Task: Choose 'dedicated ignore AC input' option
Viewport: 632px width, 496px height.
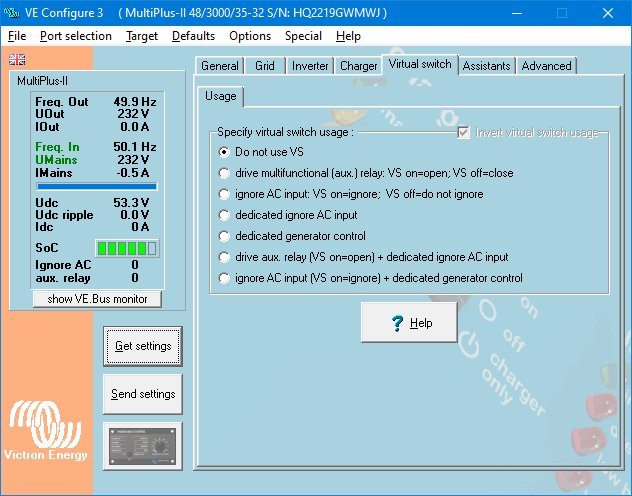Action: click(224, 215)
